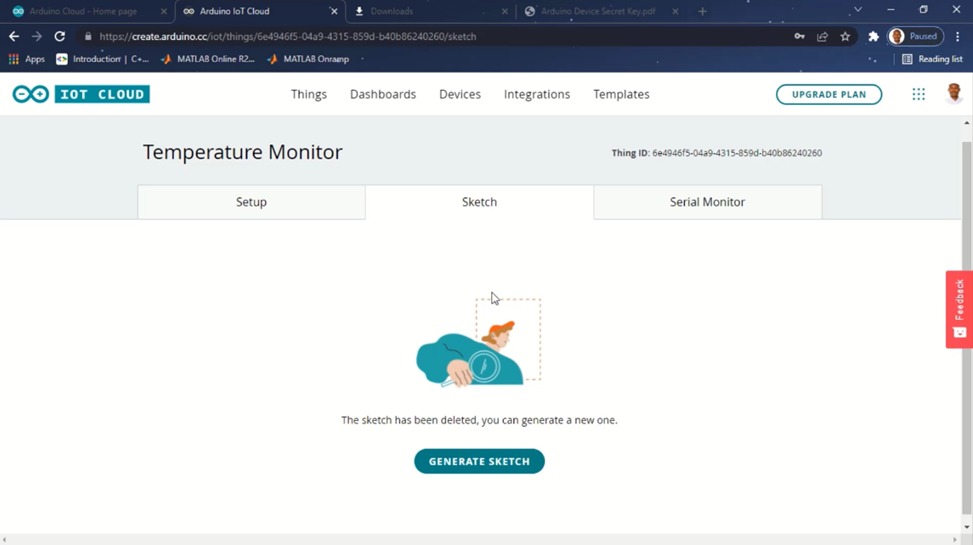
Task: Close the Arduino IoT Cloud tab
Action: point(334,11)
